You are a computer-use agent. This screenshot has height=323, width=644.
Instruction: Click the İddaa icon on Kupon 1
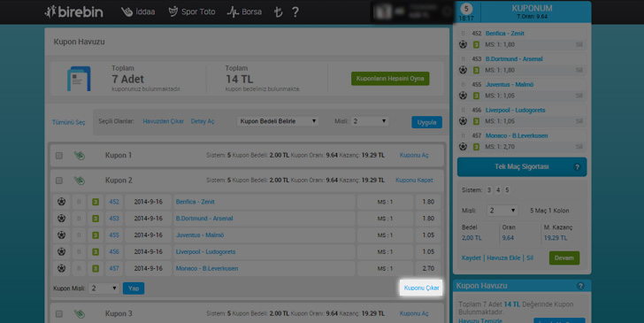[x=80, y=156]
